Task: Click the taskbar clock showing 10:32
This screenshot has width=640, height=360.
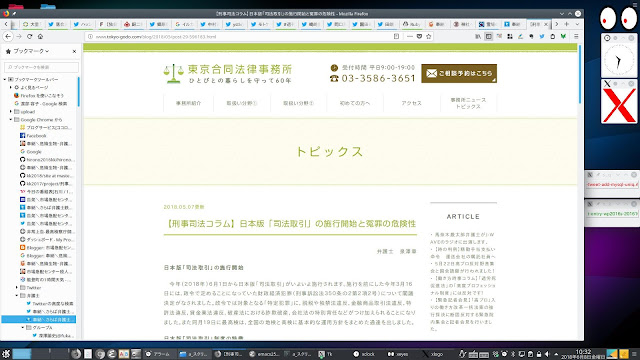Action: click(x=583, y=354)
